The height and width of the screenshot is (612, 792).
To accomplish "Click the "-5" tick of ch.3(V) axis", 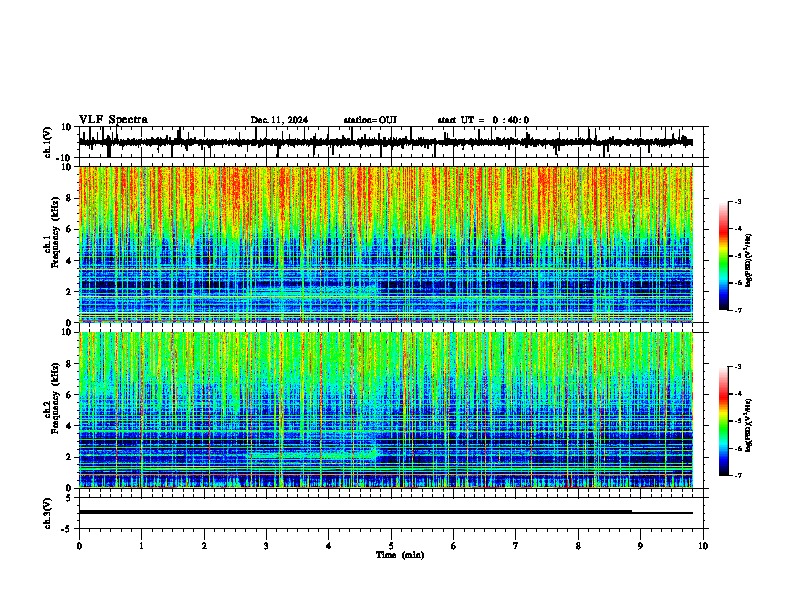I will (x=68, y=529).
